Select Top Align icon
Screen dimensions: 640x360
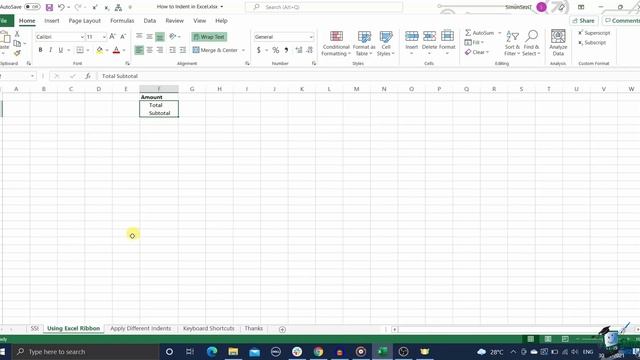click(139, 36)
